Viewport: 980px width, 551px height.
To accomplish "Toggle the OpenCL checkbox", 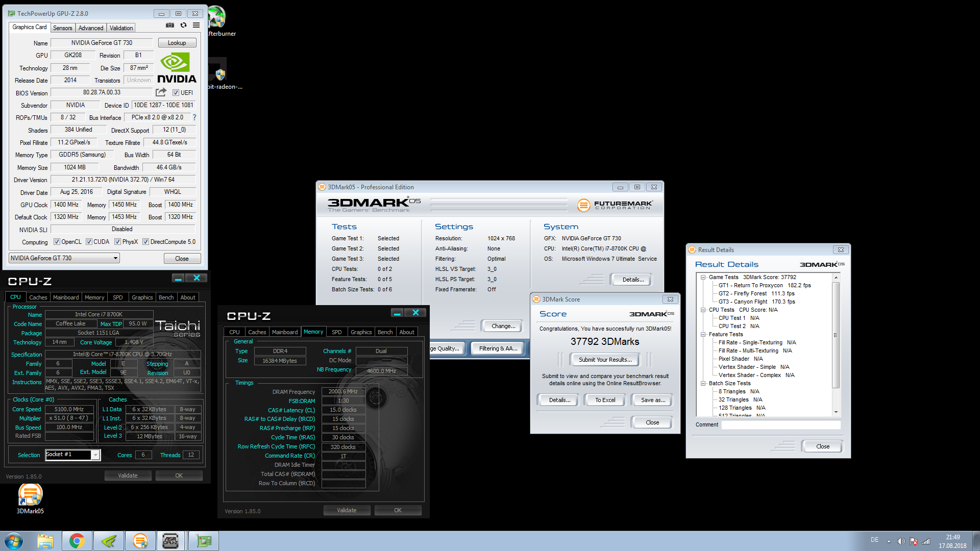I will pos(57,242).
